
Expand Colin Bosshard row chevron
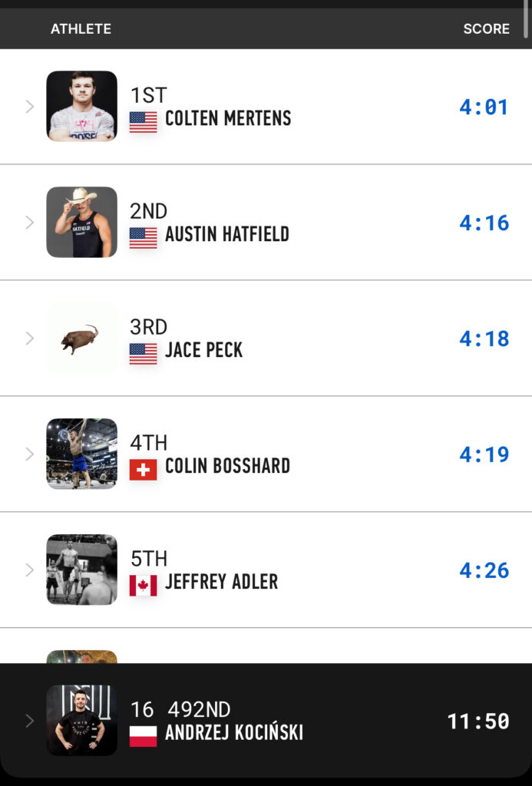[x=30, y=454]
